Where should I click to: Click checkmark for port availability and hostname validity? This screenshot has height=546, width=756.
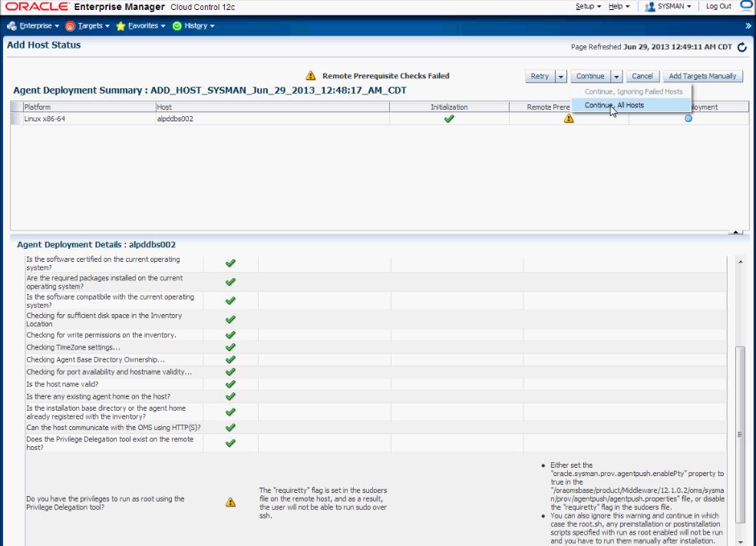pos(230,372)
